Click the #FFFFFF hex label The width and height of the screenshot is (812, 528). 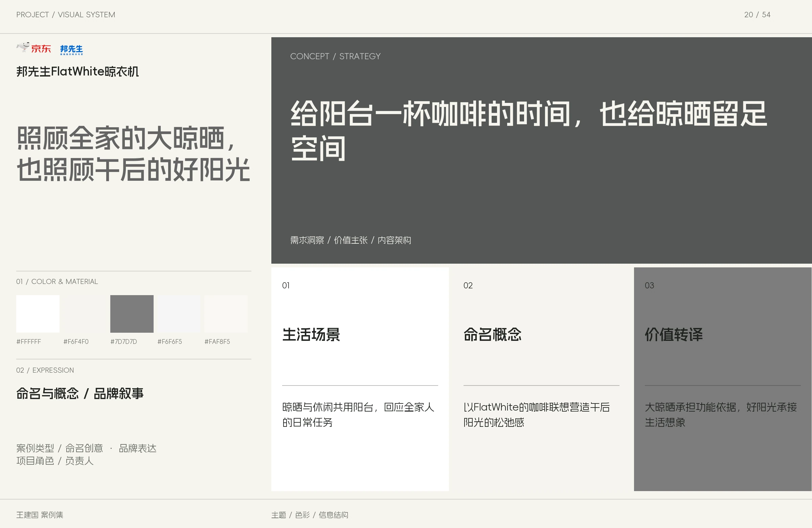point(29,342)
